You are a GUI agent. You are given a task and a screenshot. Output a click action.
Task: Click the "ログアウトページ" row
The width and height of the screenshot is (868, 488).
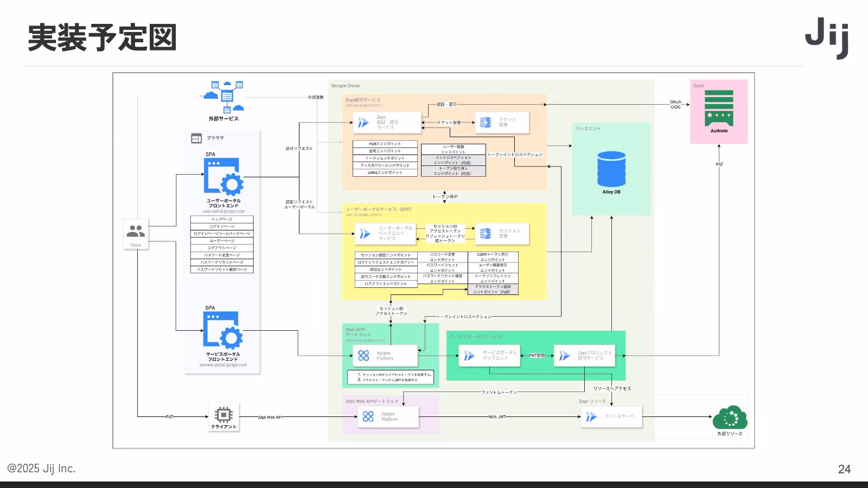222,248
